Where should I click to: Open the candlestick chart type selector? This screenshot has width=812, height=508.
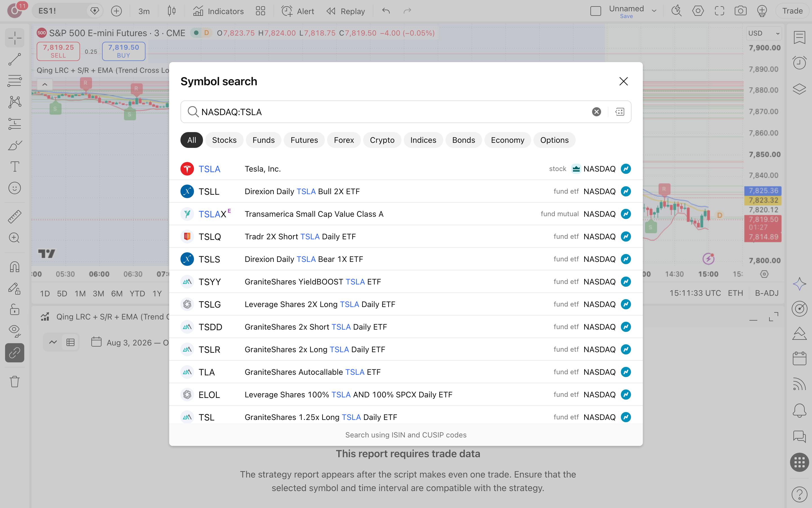(171, 11)
